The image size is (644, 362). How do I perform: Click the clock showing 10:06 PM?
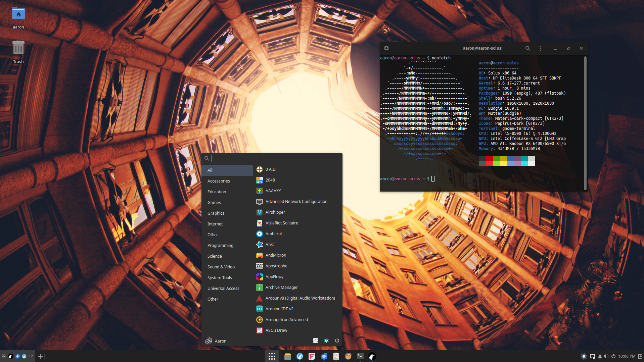627,356
